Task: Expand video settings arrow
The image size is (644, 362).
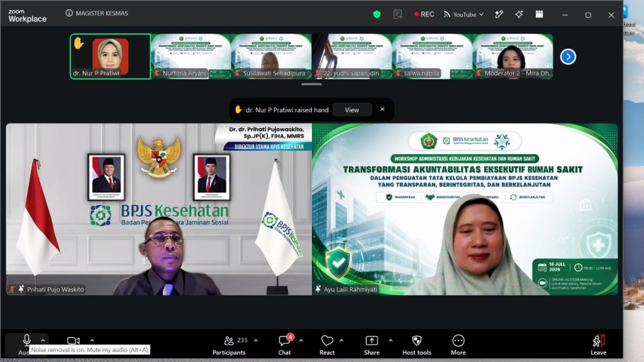Action: [92, 340]
